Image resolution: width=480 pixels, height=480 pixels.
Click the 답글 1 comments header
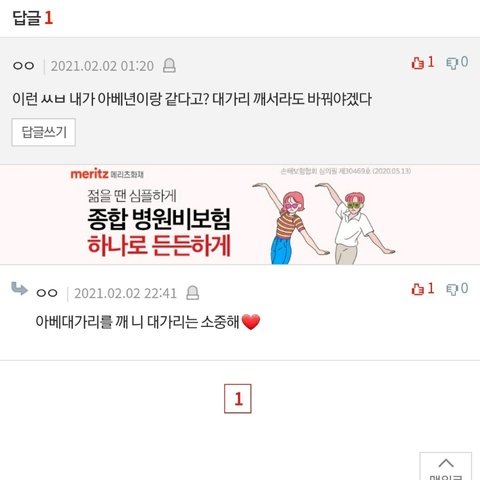tap(33, 18)
